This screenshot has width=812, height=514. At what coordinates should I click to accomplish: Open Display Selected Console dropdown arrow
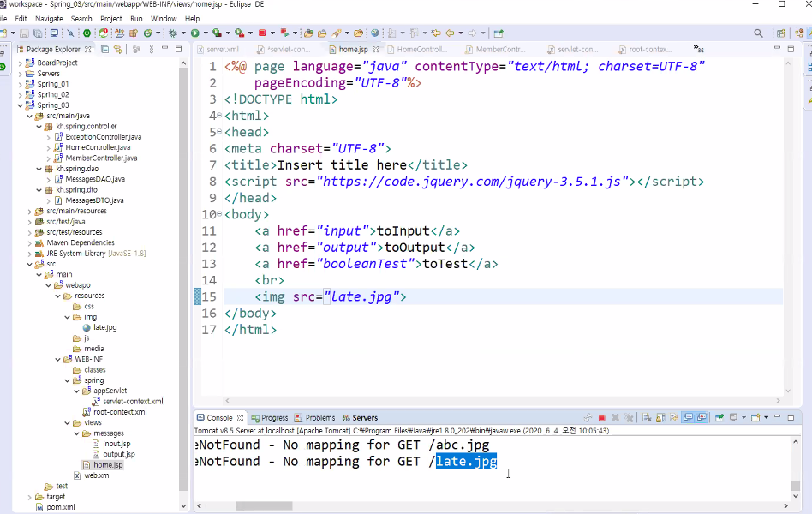click(743, 418)
